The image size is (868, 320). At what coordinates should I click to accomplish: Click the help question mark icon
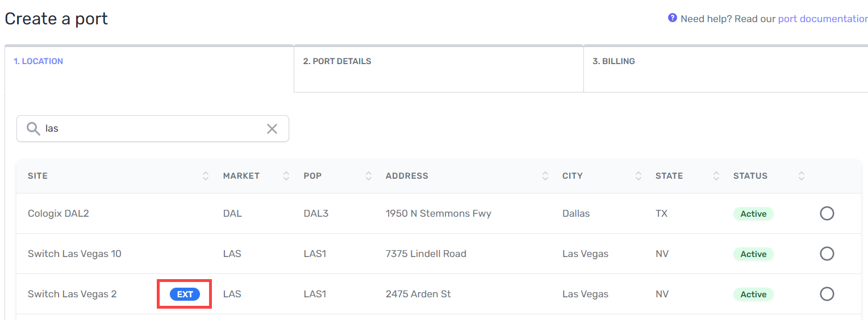[x=673, y=18]
